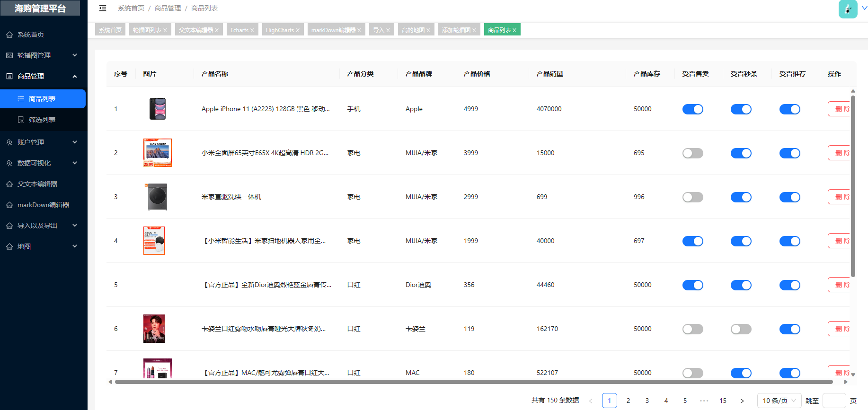Open the 卡姿兰 lipstick product thumbnail

coord(154,329)
